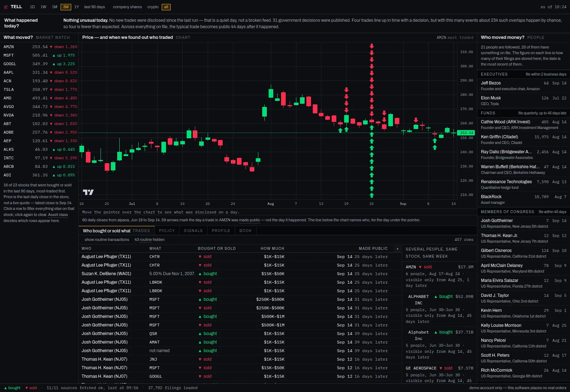Image resolution: width=570 pixels, height=392 pixels.
Task: Sort by BOUGHT OR SOLD column
Action: (217, 248)
